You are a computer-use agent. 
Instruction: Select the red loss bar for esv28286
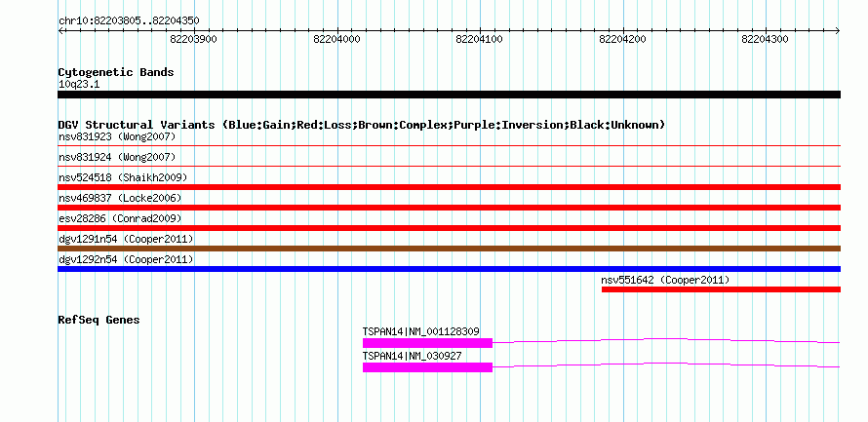449,228
